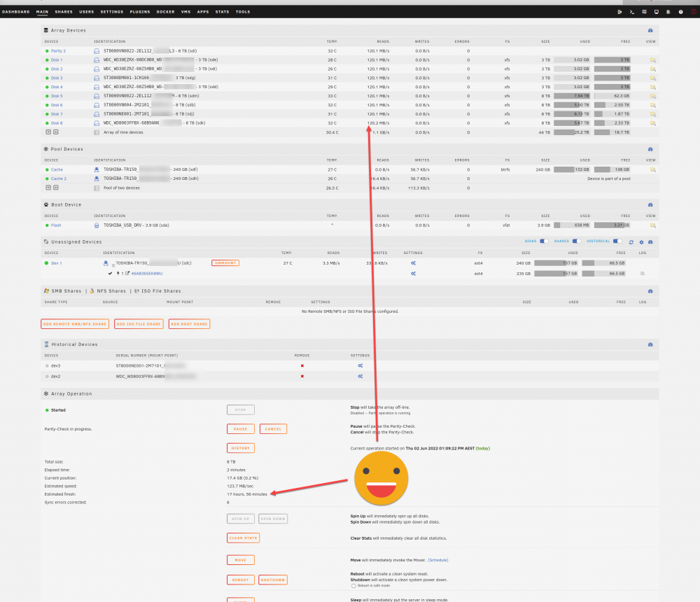700x602 pixels.
Task: Open the help question-mark icon
Action: pyautogui.click(x=681, y=12)
